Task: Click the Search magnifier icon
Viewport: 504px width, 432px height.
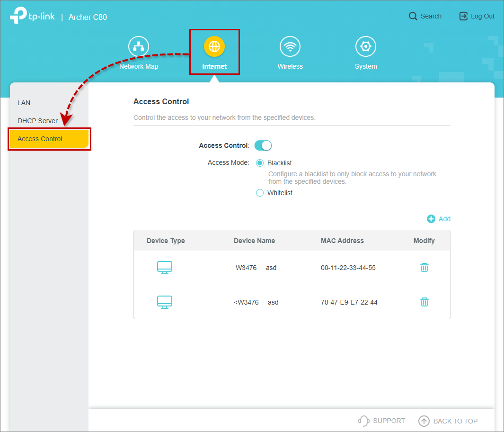Action: tap(413, 16)
